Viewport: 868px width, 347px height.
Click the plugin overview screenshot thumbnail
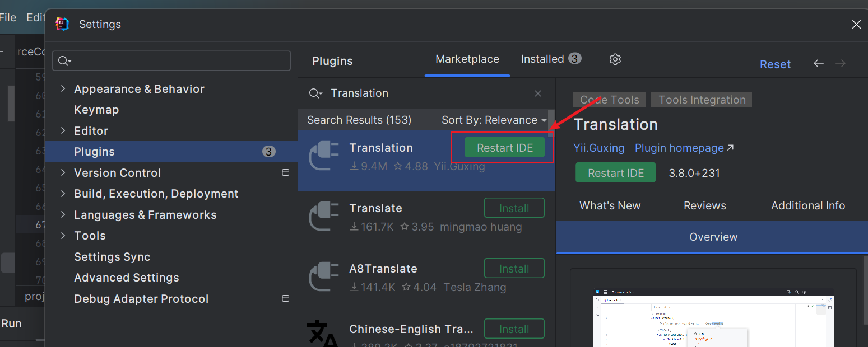click(x=713, y=317)
